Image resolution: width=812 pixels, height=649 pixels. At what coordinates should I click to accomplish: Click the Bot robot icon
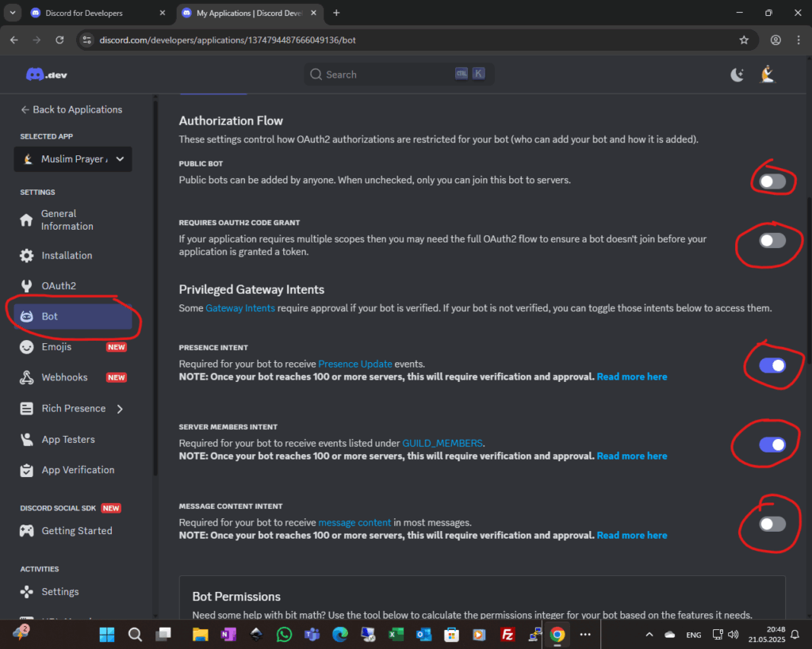26,316
